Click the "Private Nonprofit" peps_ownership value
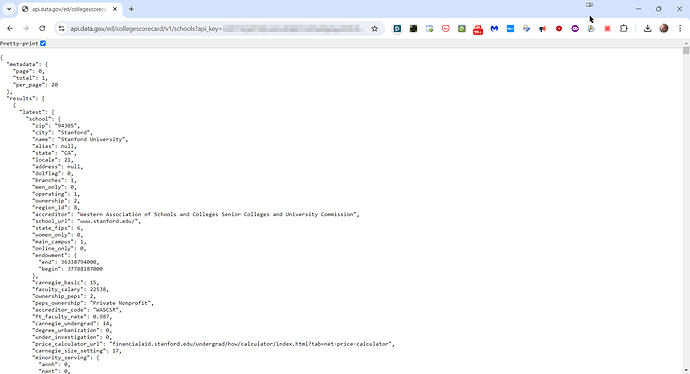This screenshot has height=374, width=690. click(121, 303)
